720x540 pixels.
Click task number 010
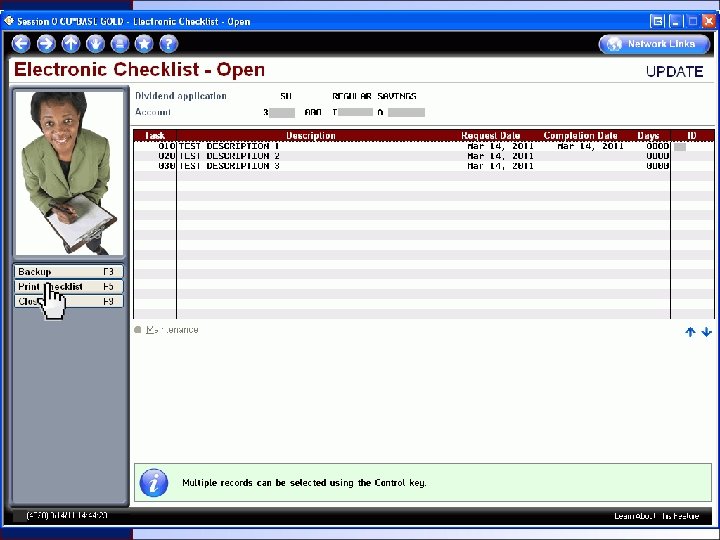click(x=167, y=146)
